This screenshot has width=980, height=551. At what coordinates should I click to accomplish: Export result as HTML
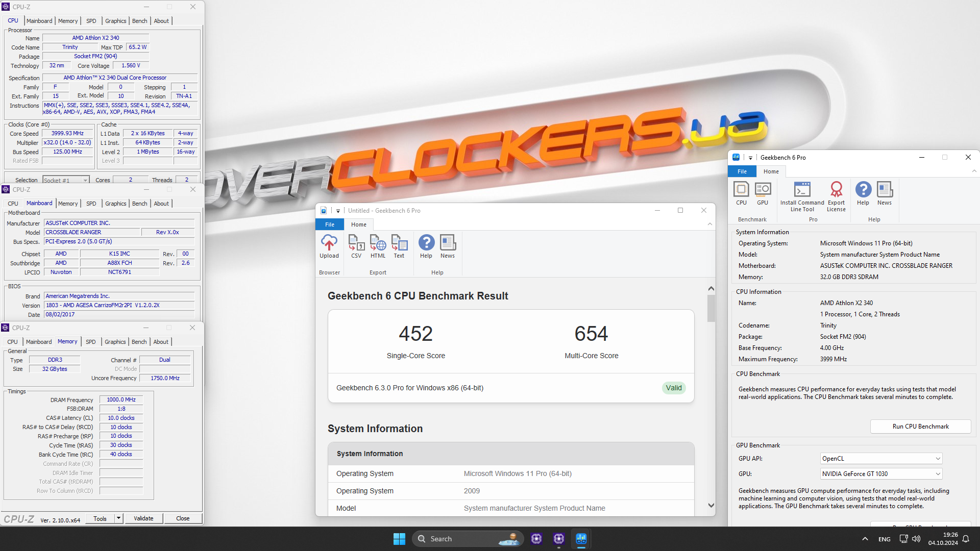378,247
